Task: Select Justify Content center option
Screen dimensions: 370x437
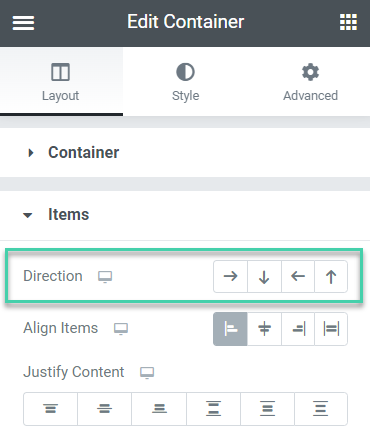Action: point(105,409)
